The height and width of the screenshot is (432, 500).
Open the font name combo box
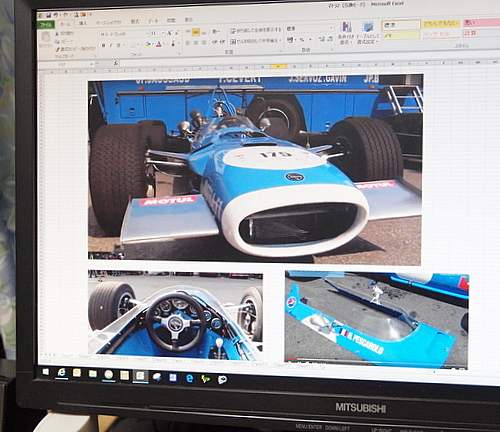click(125, 34)
